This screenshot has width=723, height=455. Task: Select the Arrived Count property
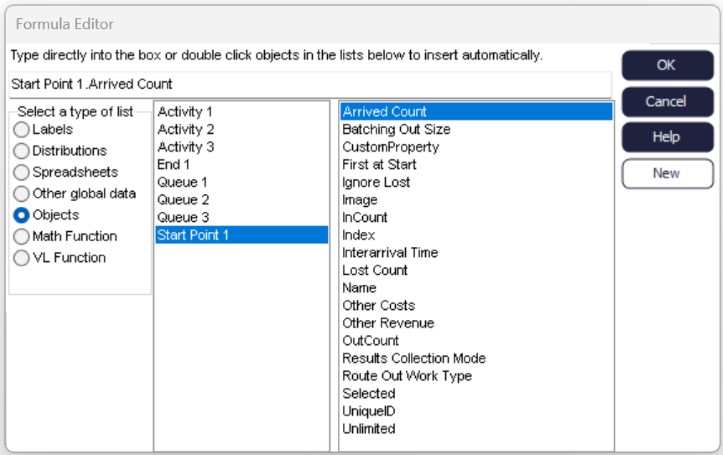(476, 112)
